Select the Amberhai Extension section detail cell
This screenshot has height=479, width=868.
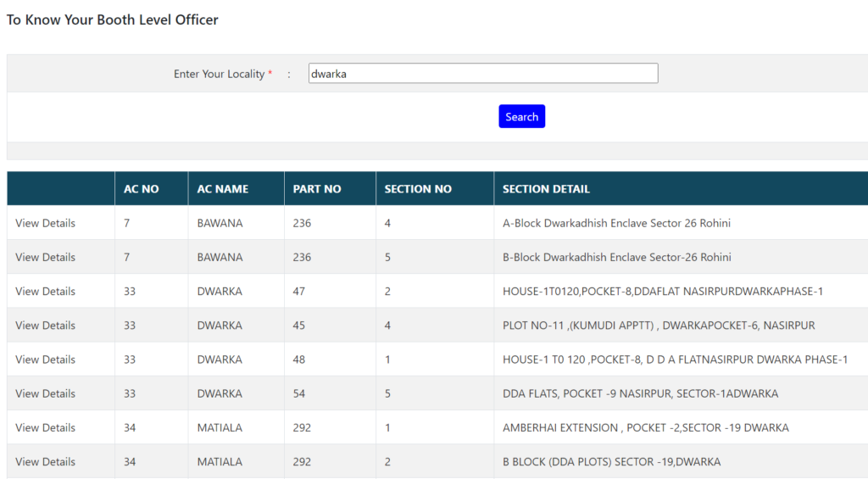click(645, 427)
